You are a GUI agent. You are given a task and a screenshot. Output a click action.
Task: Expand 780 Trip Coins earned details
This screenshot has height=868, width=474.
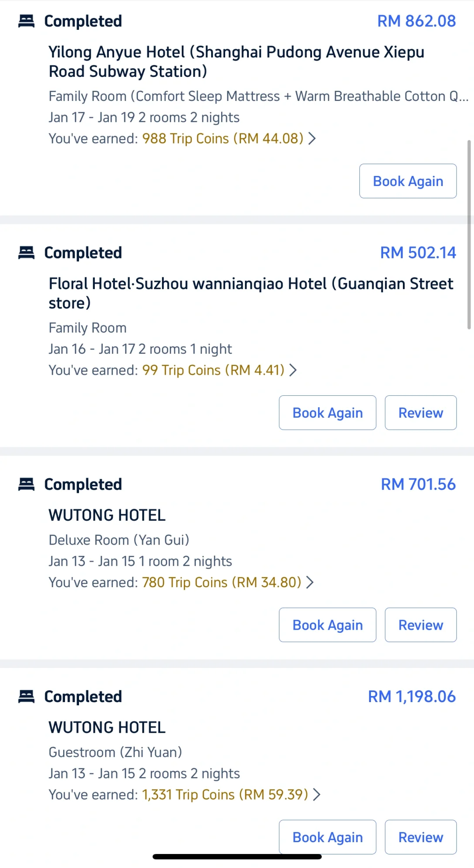[x=310, y=582]
